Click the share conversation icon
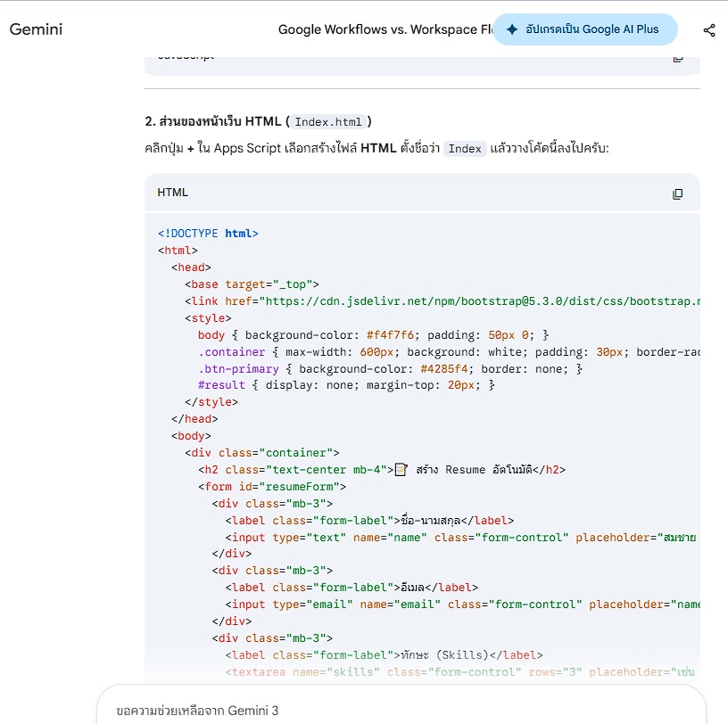 click(x=709, y=30)
